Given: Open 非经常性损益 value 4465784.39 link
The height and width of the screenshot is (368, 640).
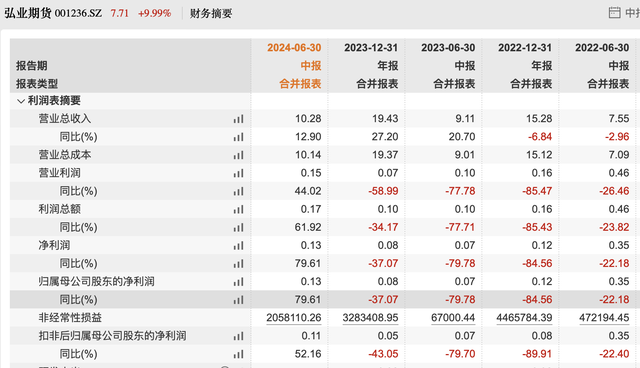Looking at the screenshot, I should pos(524,318).
